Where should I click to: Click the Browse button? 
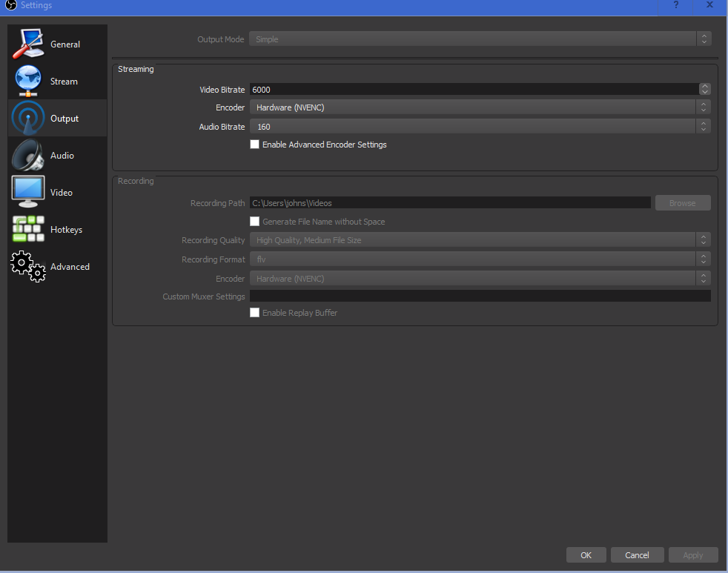click(683, 203)
